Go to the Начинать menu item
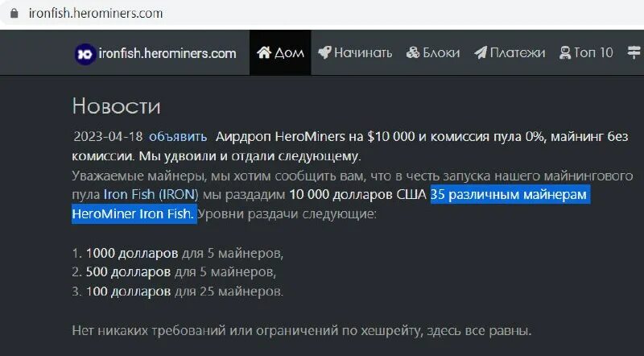Screen dimensions: 644x356 pos(355,52)
